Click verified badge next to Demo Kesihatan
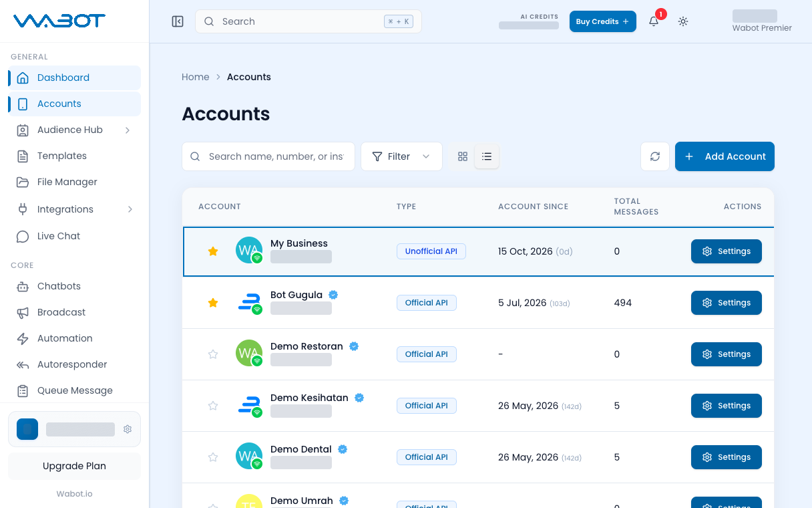The height and width of the screenshot is (508, 812). (359, 398)
